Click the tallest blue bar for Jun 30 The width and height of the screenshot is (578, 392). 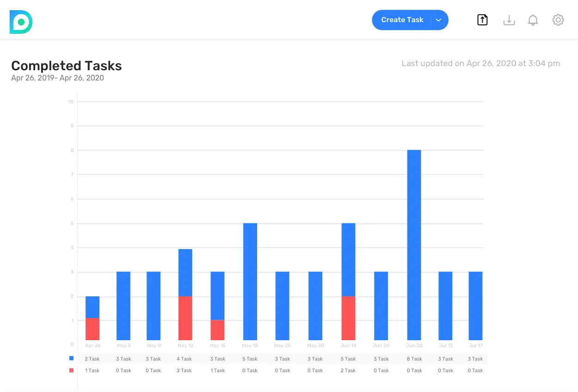point(414,245)
